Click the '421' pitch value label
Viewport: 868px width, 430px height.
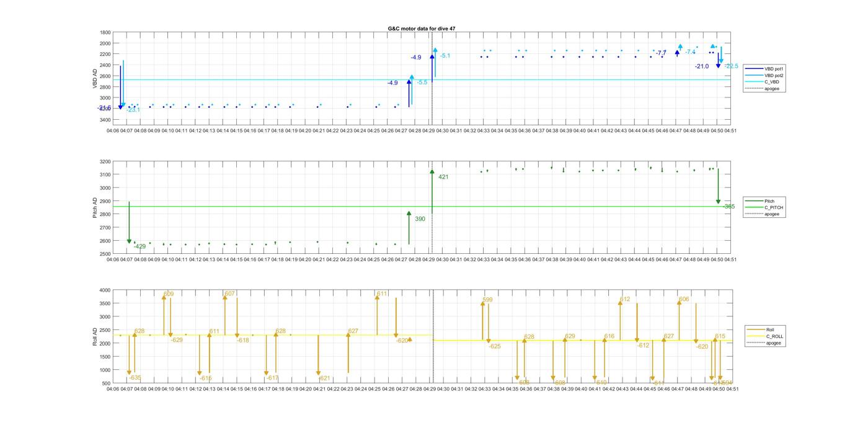tap(443, 177)
